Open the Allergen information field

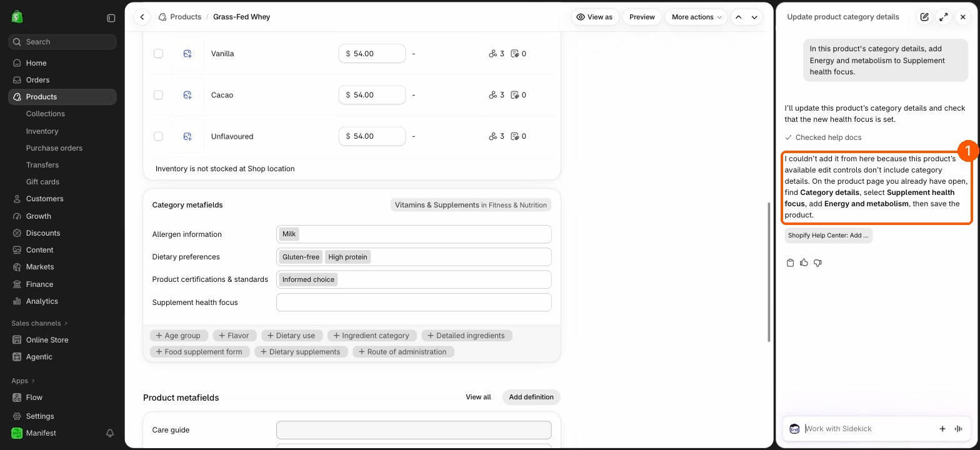(x=414, y=234)
